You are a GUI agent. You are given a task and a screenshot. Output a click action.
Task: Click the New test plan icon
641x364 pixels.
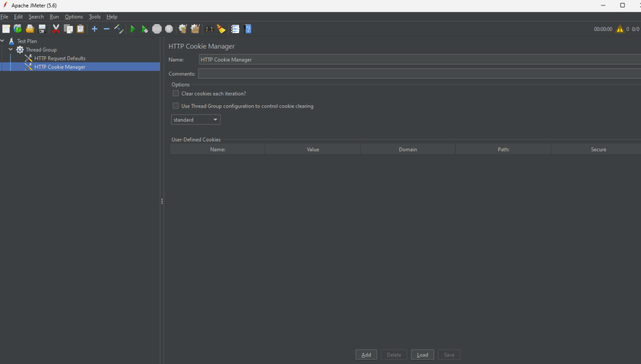tap(6, 29)
